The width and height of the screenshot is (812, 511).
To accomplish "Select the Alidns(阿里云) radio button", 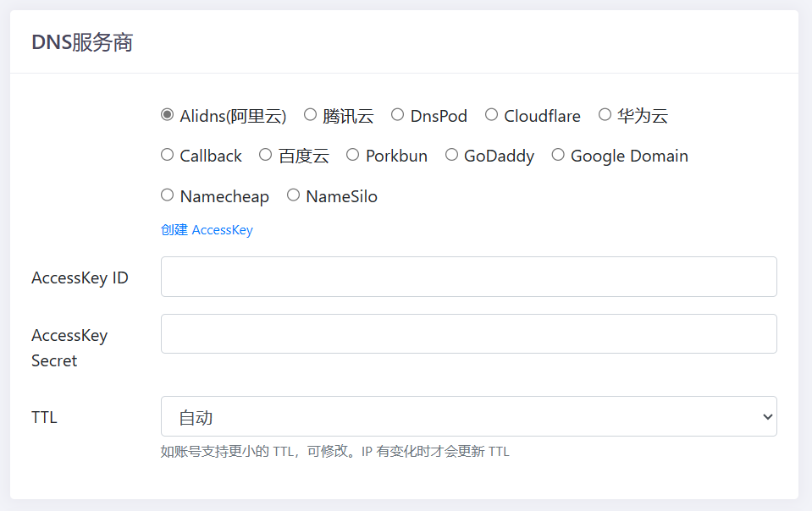I will pos(168,115).
